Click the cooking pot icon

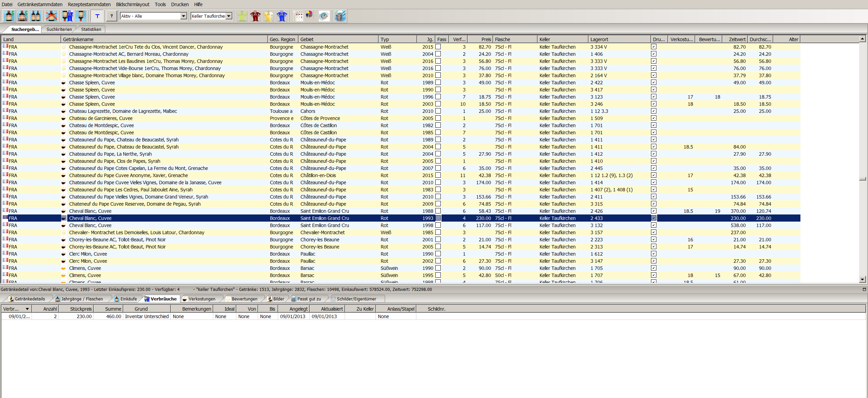coord(340,16)
